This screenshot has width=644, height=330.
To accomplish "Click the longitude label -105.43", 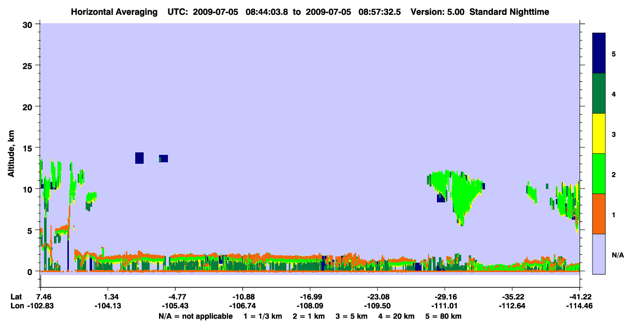I will [175, 306].
